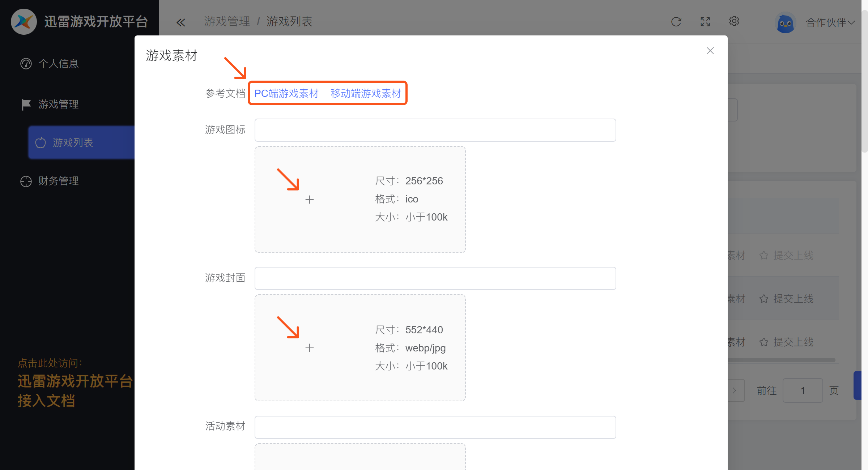Upload a game cover via plus box

click(360, 348)
